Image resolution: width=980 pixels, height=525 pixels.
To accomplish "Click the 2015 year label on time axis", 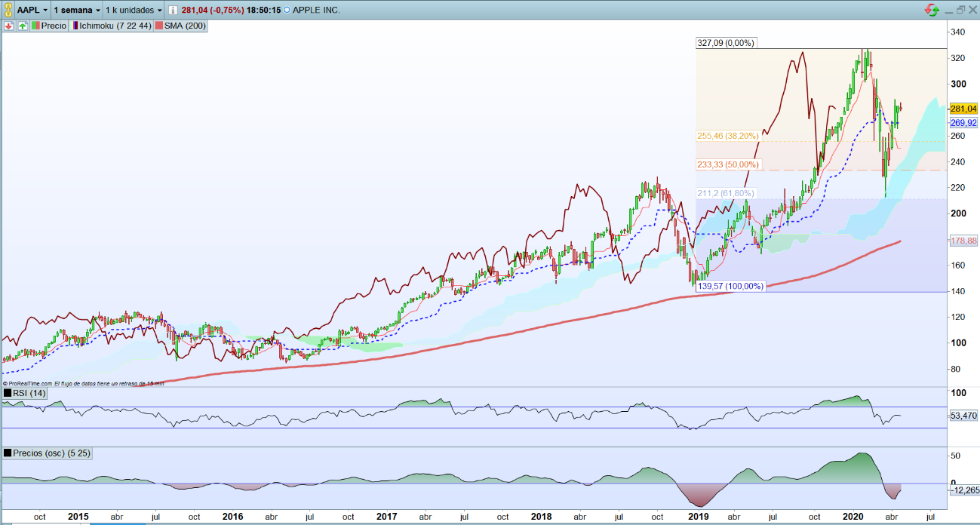I will click(78, 517).
